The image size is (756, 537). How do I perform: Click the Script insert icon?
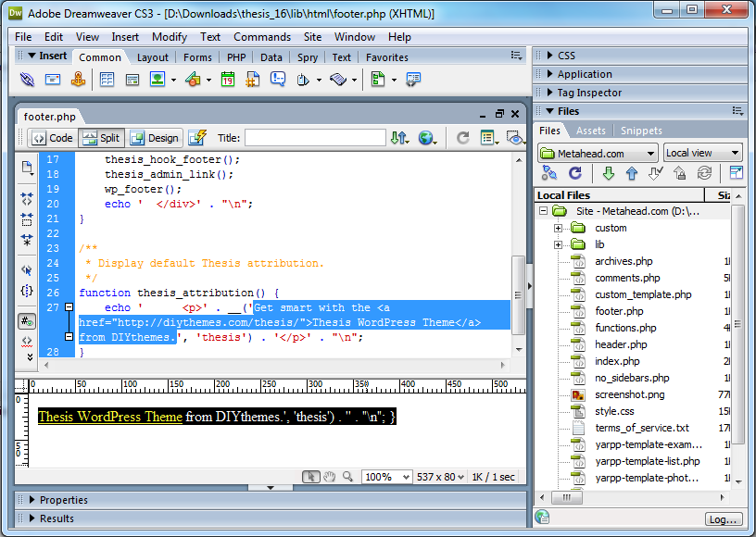coord(338,80)
